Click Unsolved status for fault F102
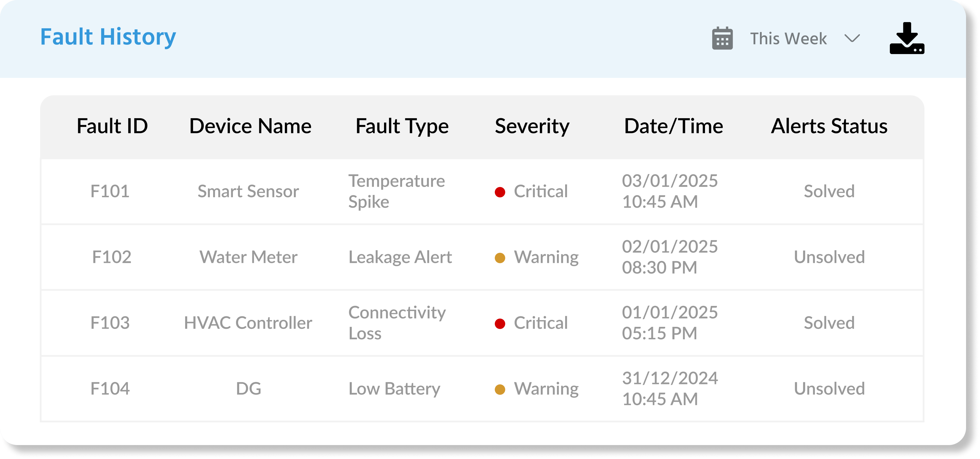Image resolution: width=980 pixels, height=459 pixels. click(x=829, y=257)
